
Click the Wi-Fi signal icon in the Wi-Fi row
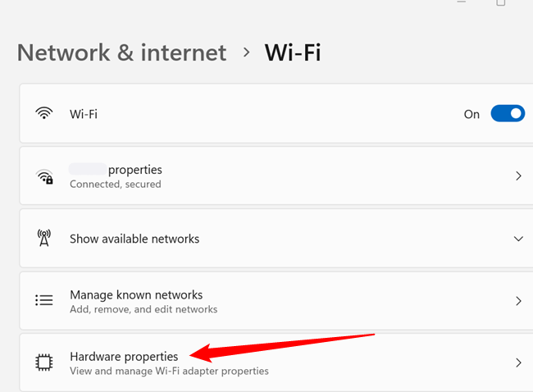(44, 114)
